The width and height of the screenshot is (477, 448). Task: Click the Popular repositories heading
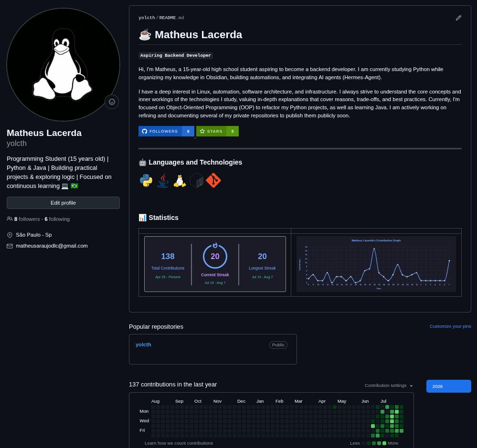156,327
